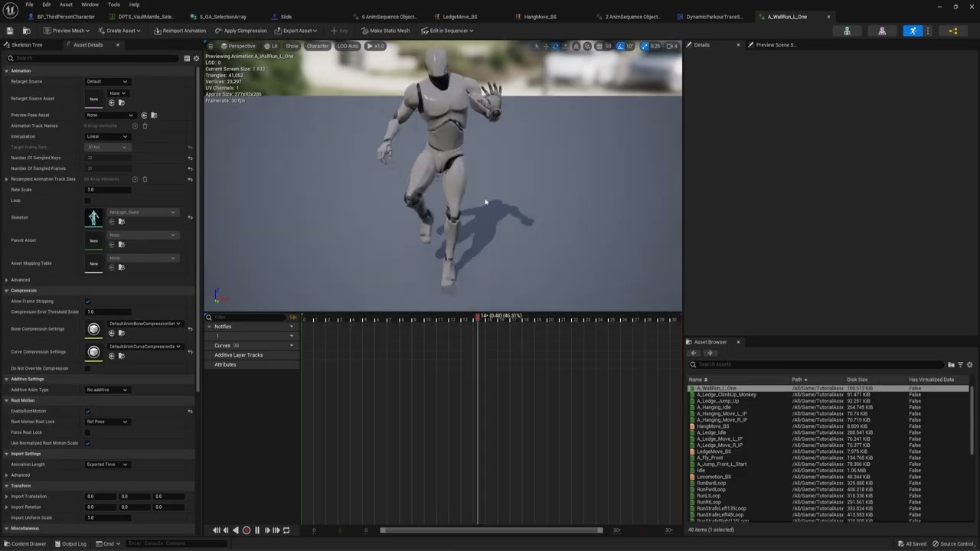Open the Skeletal Mesh editor mode icon

point(882,31)
